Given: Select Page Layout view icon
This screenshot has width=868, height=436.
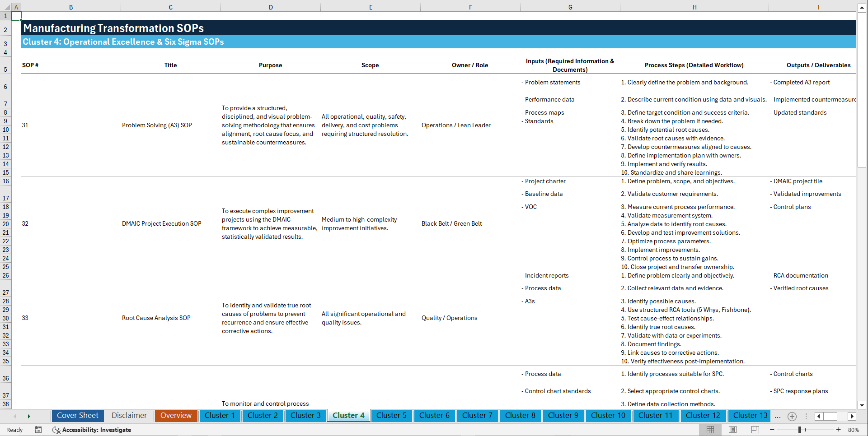Looking at the screenshot, I should tap(732, 430).
